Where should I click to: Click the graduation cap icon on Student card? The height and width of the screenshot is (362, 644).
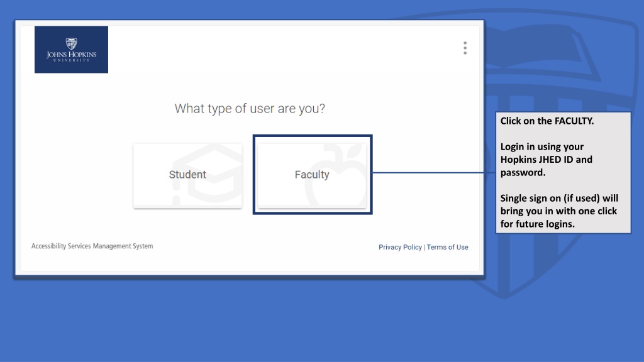(x=208, y=174)
